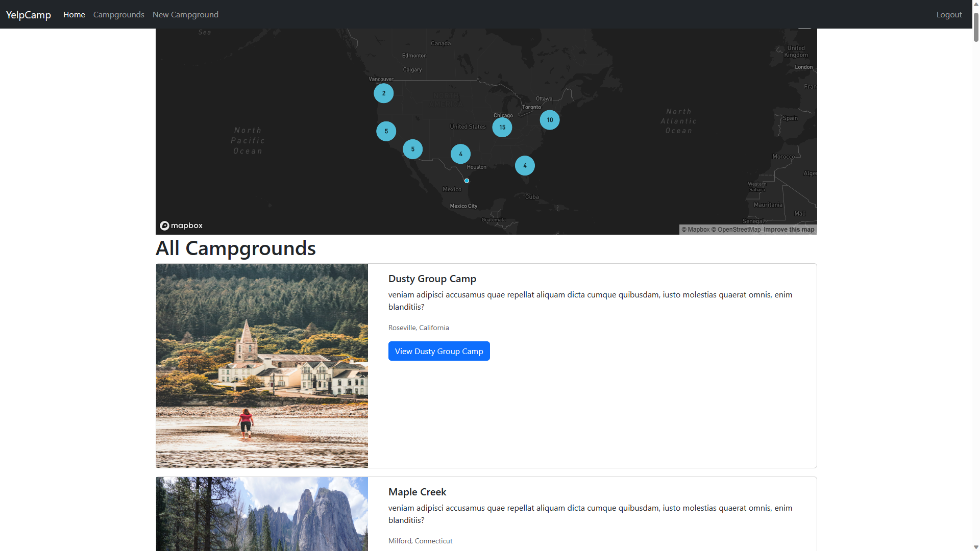This screenshot has width=980, height=551.
Task: Click the cluster marked 10 on the map
Action: pyautogui.click(x=549, y=120)
